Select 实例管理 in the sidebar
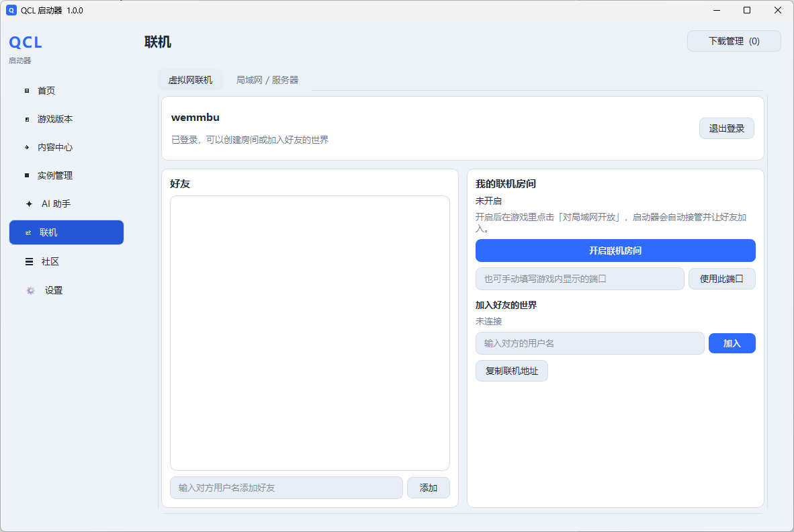794x532 pixels. (x=67, y=175)
